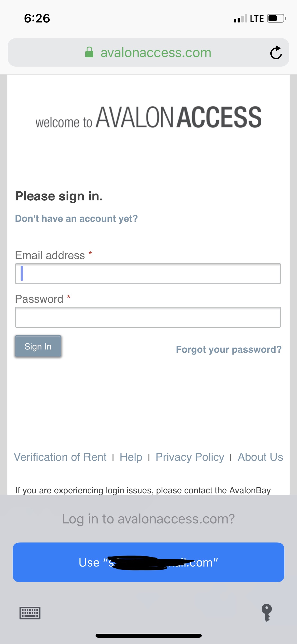Tap the cellular signal strength bars

click(x=241, y=19)
